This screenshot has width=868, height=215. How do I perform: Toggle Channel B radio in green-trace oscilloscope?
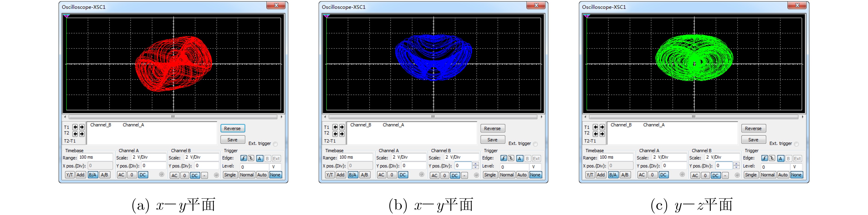[737, 175]
